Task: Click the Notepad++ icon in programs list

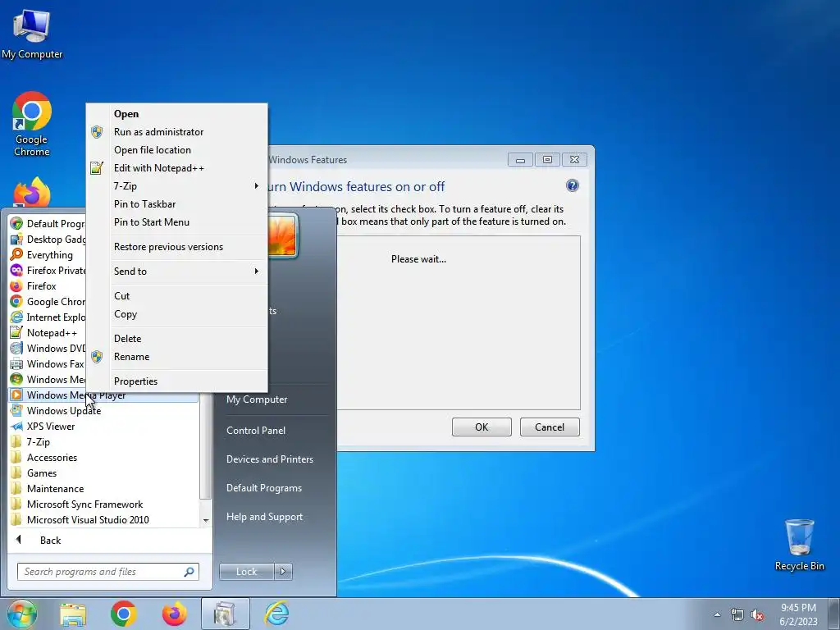Action: (16, 333)
